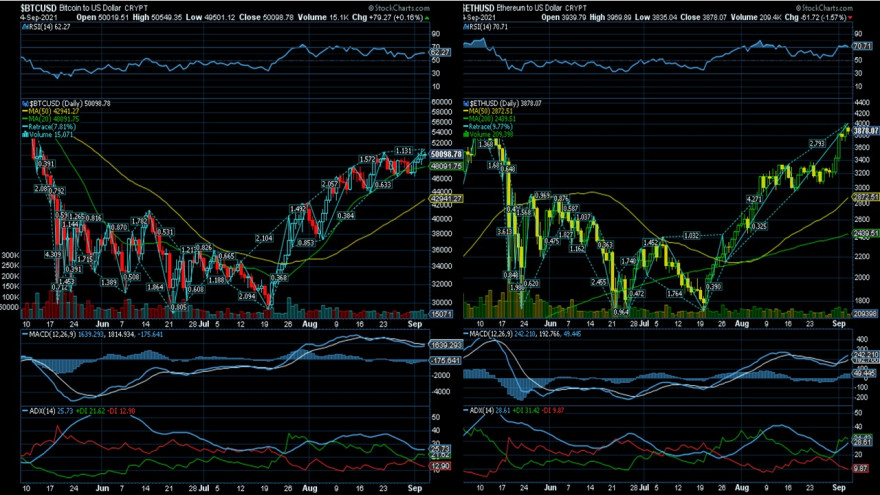Click the $BTCUSD ticker title

(39, 8)
